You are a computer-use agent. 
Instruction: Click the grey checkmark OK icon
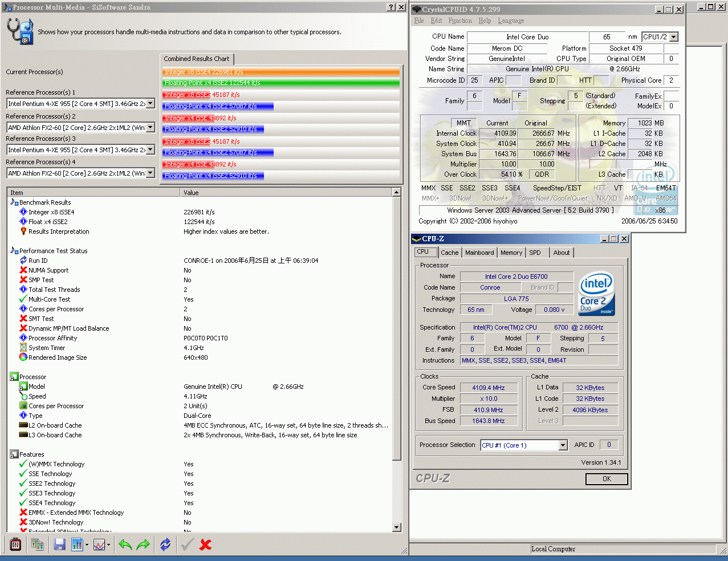187,544
